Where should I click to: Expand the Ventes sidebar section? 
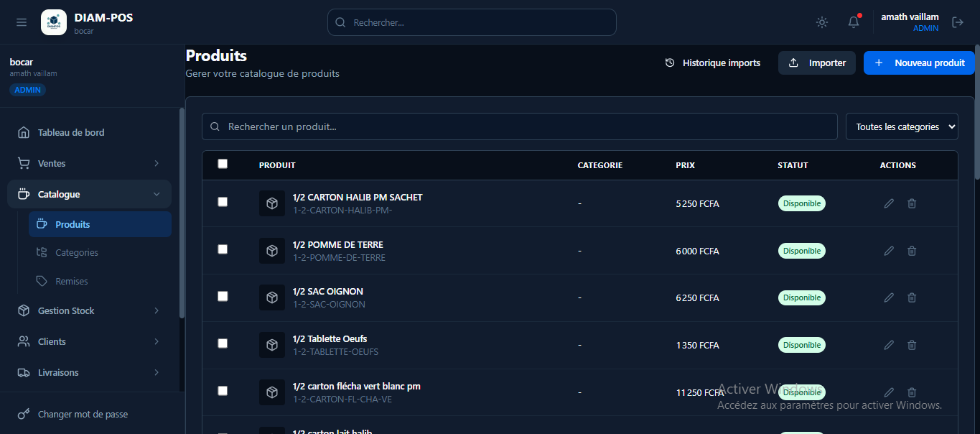(x=50, y=163)
